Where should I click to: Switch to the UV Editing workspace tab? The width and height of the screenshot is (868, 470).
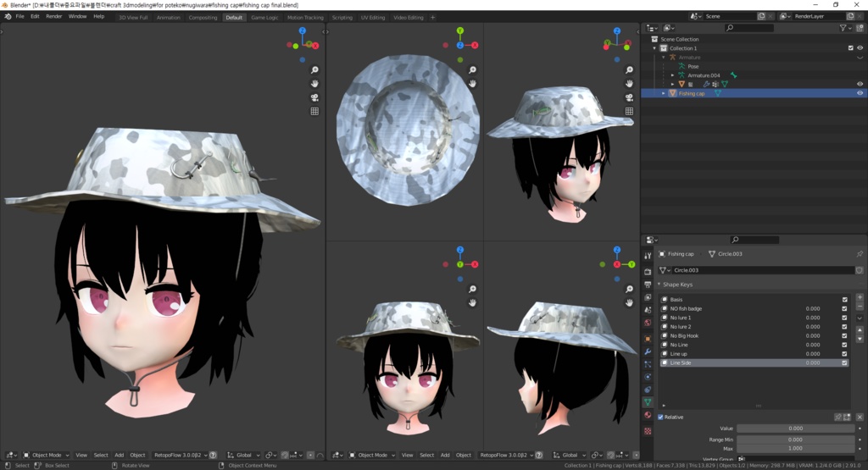tap(373, 17)
